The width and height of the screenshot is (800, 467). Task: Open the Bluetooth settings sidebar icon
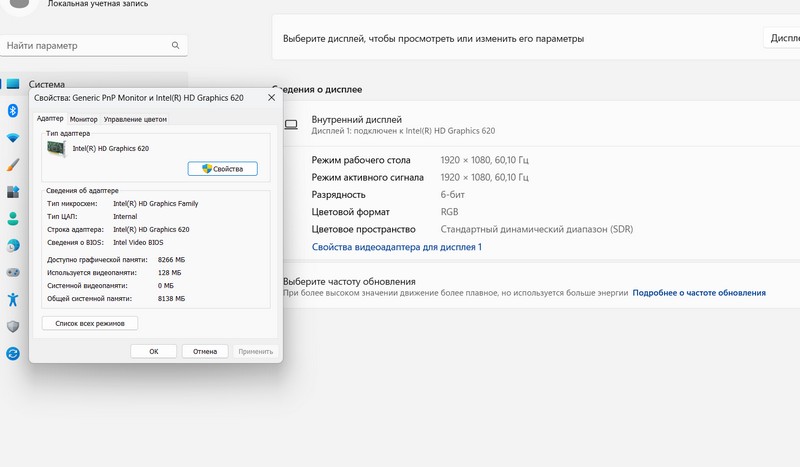[13, 110]
